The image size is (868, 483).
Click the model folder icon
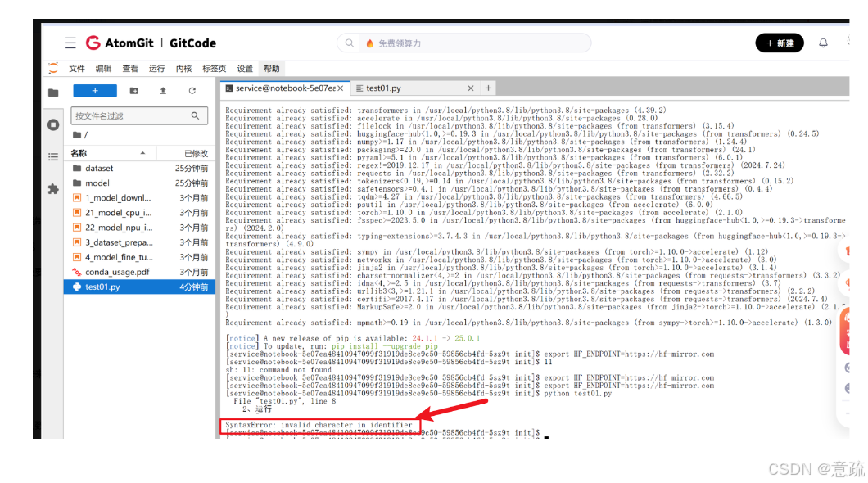(x=77, y=183)
